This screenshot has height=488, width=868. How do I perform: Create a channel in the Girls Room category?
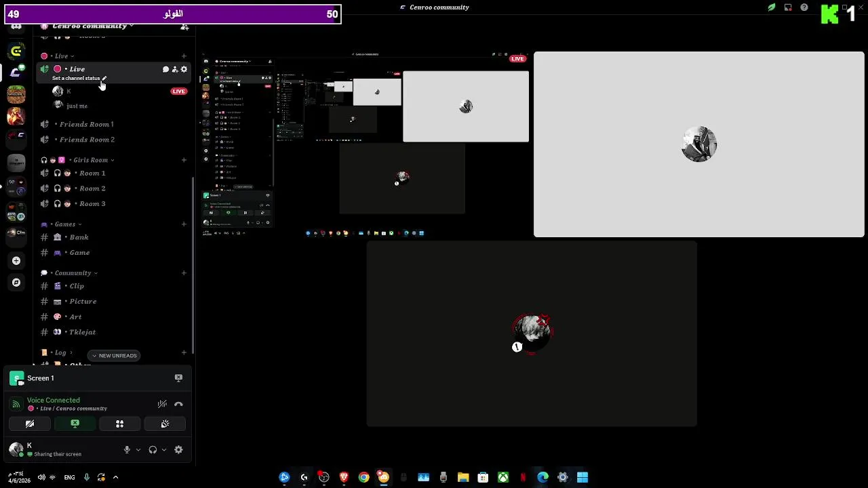point(184,160)
